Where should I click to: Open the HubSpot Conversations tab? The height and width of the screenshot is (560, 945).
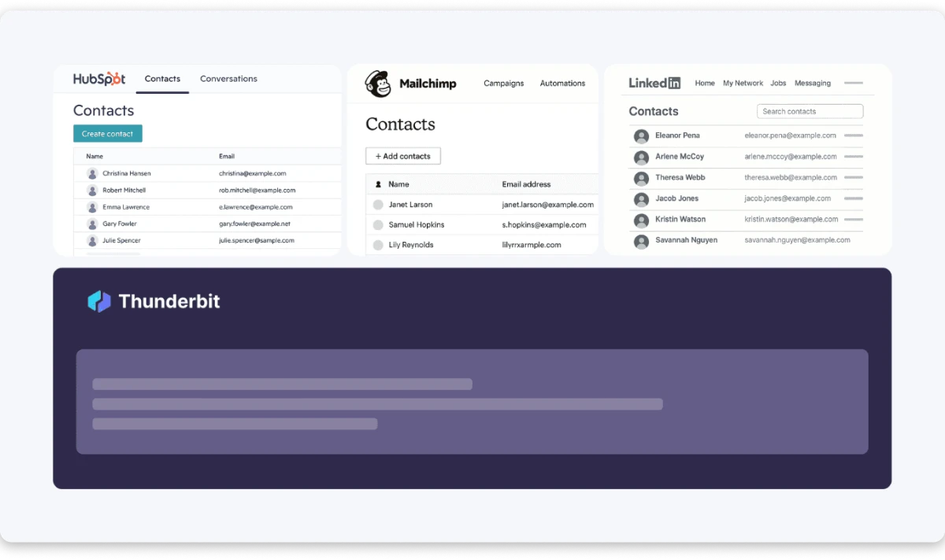click(x=228, y=79)
